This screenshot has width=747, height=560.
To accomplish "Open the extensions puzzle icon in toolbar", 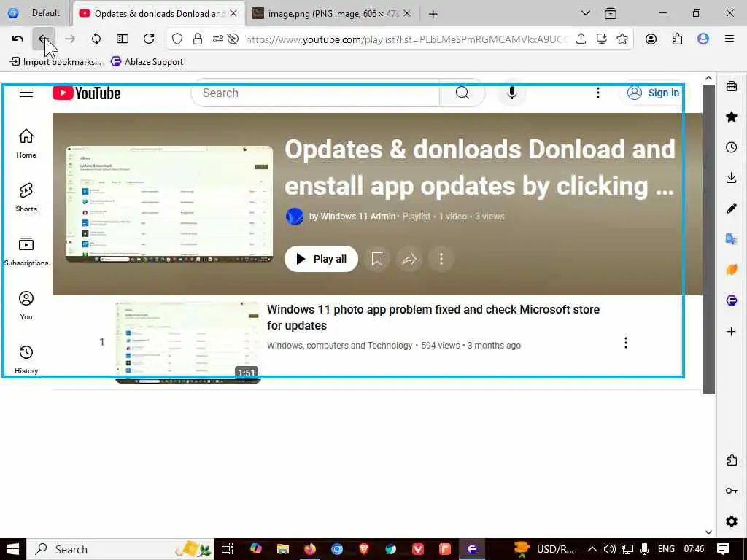I will point(677,39).
